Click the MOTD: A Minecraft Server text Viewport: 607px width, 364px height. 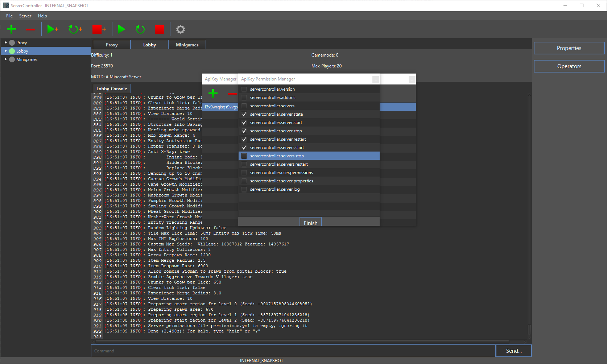pos(116,77)
